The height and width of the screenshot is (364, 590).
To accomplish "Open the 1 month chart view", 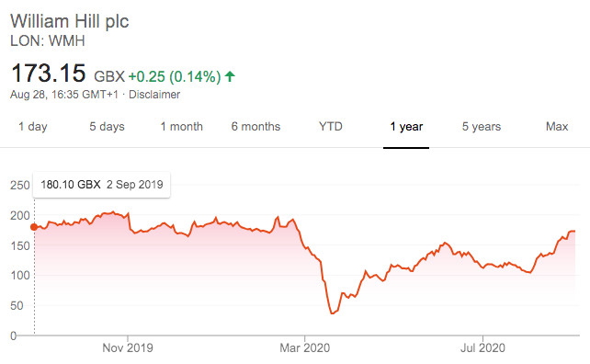I will click(x=181, y=127).
